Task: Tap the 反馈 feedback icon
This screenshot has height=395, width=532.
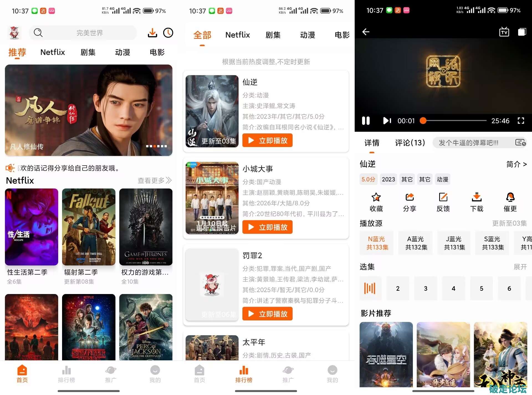Action: (x=443, y=197)
